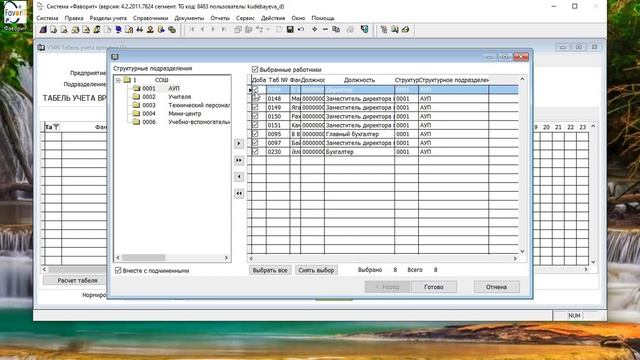Uncheck the checkbox for worker 0095
Viewport: 640px width, 360px height.
[256, 134]
